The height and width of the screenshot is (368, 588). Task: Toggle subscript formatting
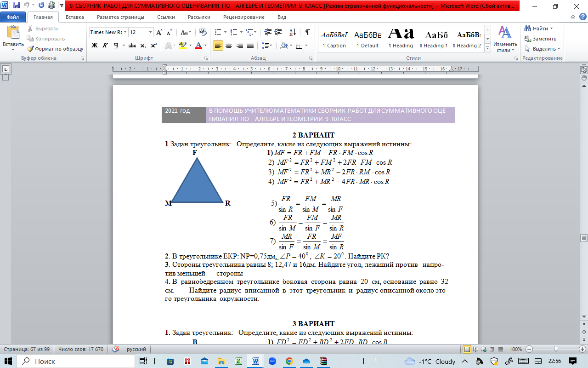coord(143,46)
